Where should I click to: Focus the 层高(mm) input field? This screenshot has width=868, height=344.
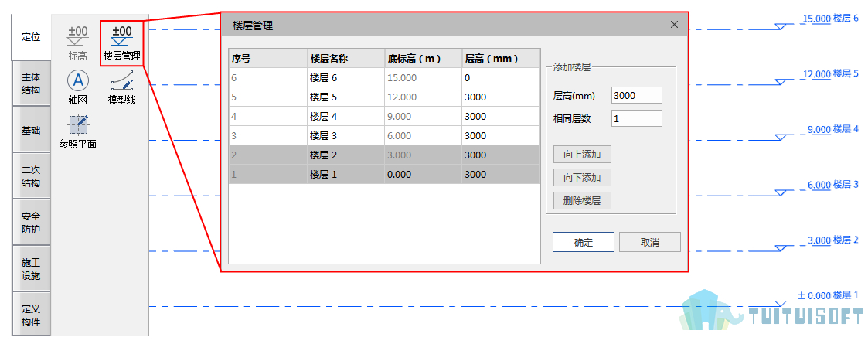point(637,95)
